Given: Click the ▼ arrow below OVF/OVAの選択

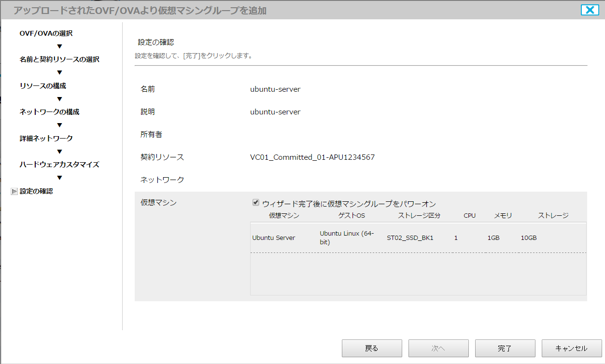Looking at the screenshot, I should click(59, 46).
